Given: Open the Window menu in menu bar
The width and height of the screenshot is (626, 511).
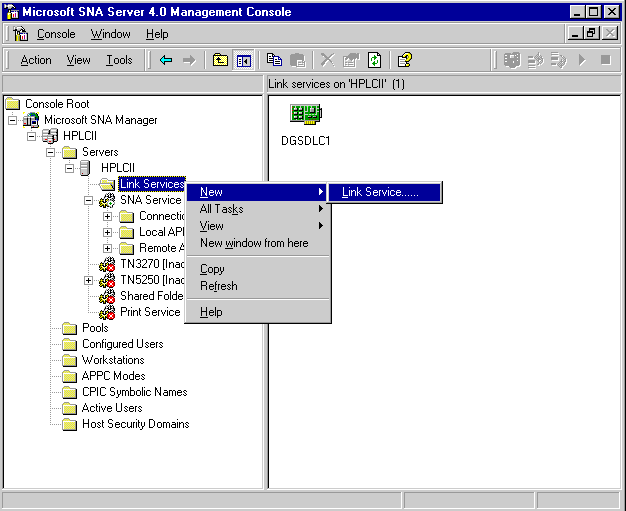Looking at the screenshot, I should point(110,34).
